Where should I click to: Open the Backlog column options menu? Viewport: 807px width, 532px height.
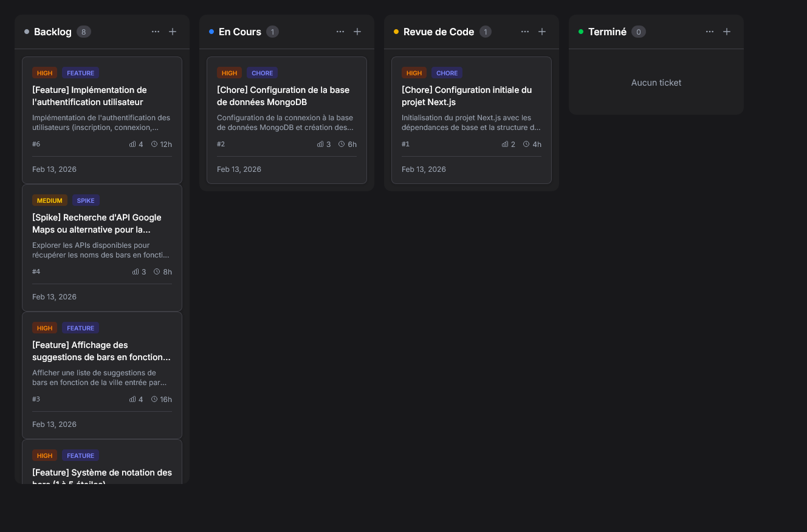pyautogui.click(x=156, y=32)
